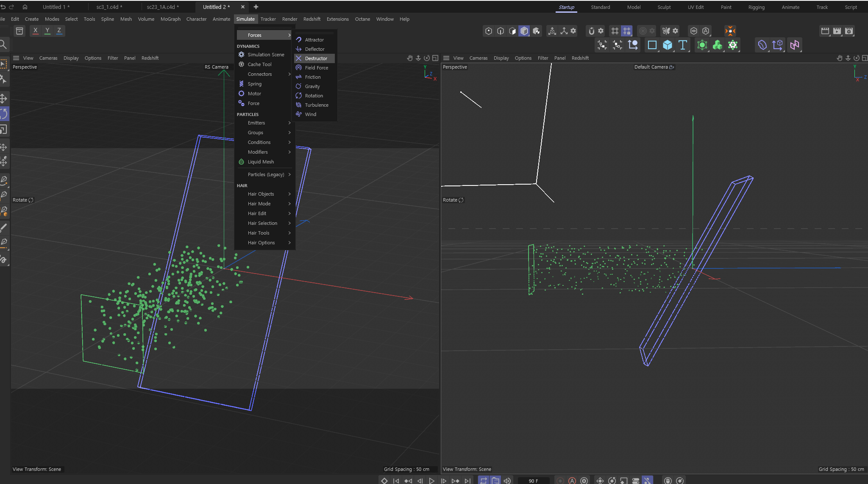Click the Simulation Scene entry

pos(264,55)
